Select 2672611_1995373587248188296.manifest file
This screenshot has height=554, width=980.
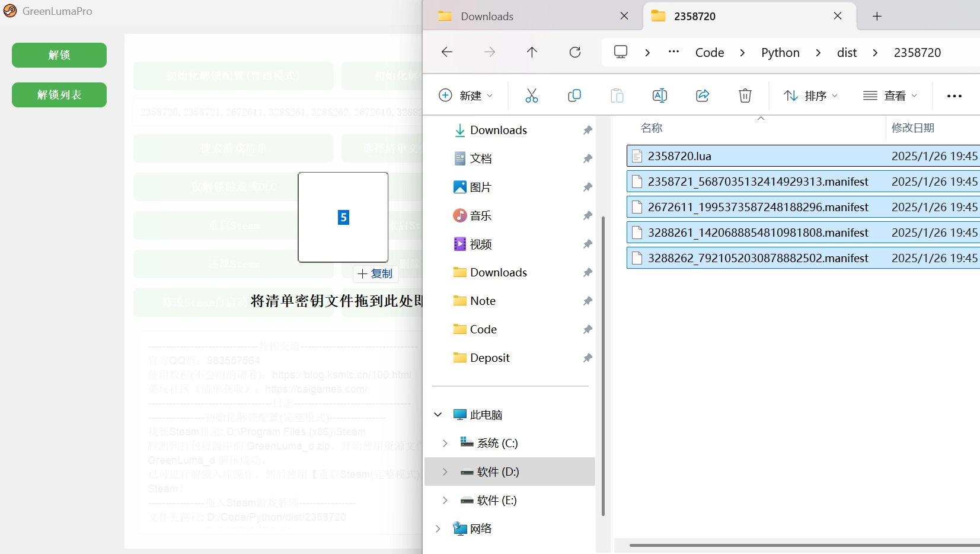click(x=803, y=207)
